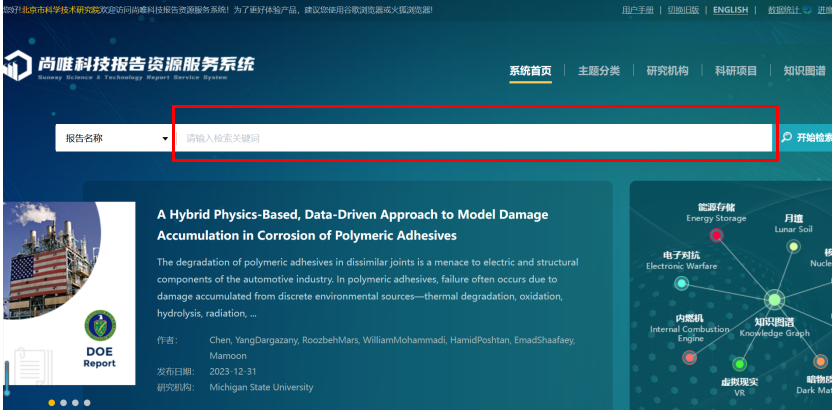
Task: Open the central Knowledge Graph node
Action: coord(773,300)
